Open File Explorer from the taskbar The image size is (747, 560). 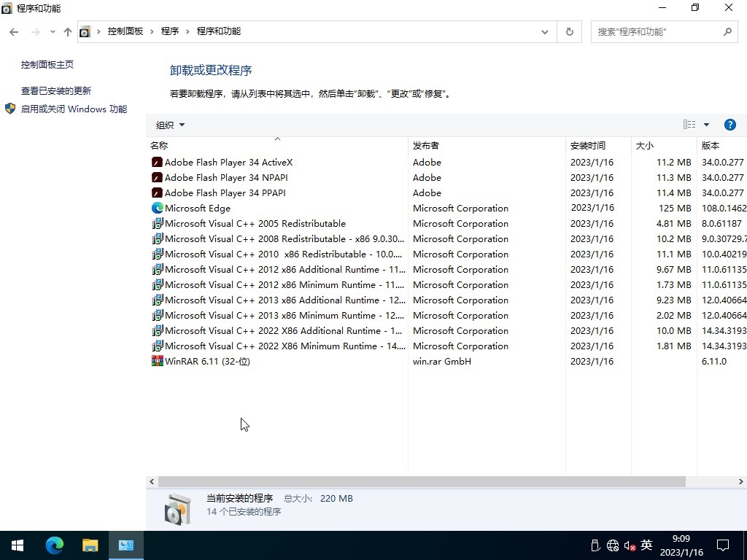tap(90, 545)
